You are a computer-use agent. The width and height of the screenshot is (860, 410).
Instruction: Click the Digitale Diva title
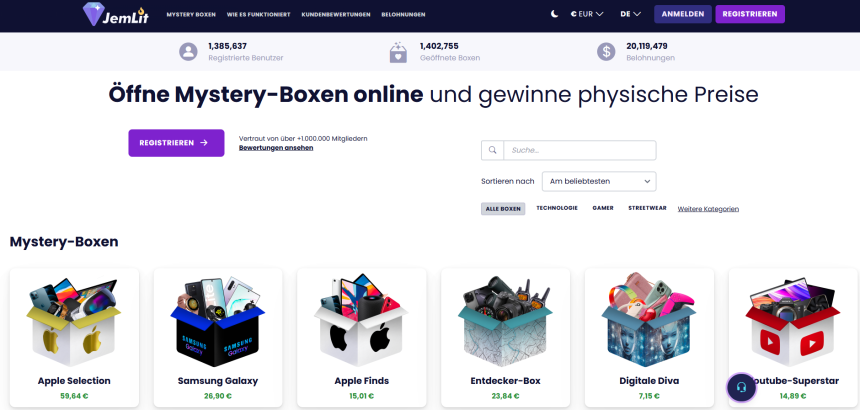click(x=649, y=381)
